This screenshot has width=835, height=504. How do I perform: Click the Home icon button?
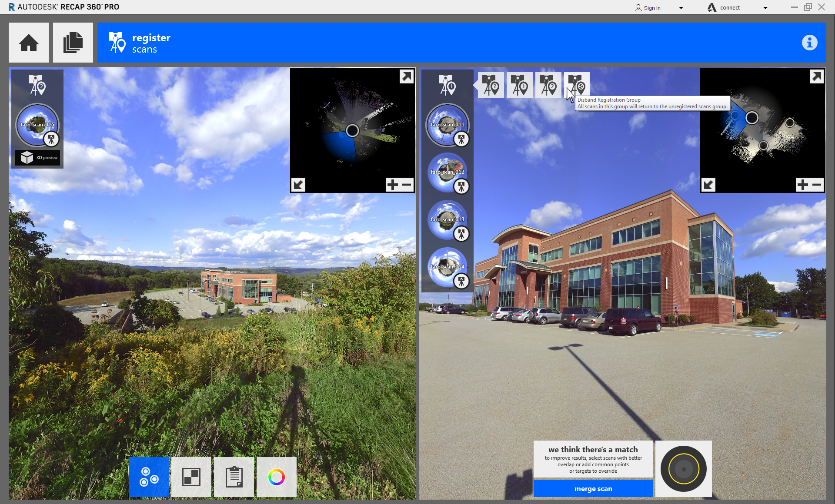pos(29,43)
